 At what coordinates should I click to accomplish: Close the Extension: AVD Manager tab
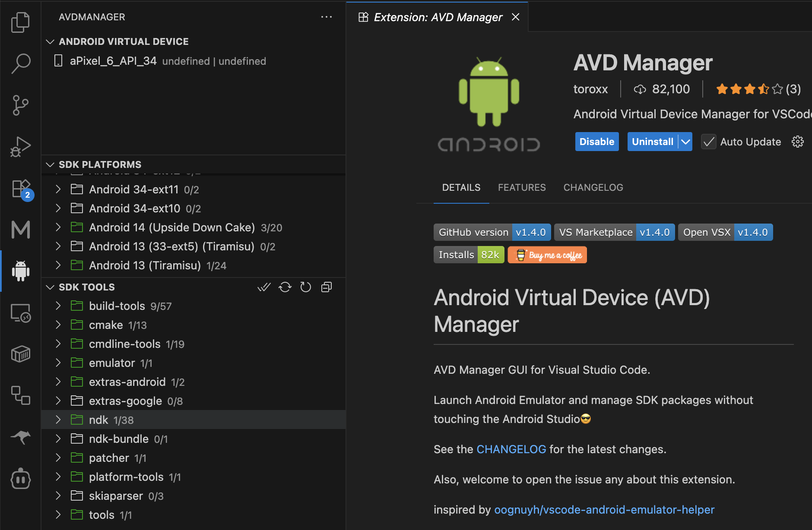pyautogui.click(x=515, y=17)
